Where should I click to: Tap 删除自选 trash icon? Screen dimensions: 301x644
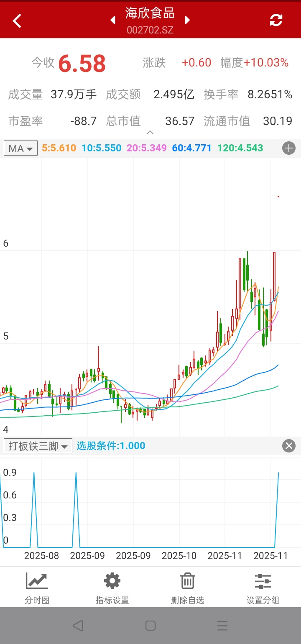188,589
